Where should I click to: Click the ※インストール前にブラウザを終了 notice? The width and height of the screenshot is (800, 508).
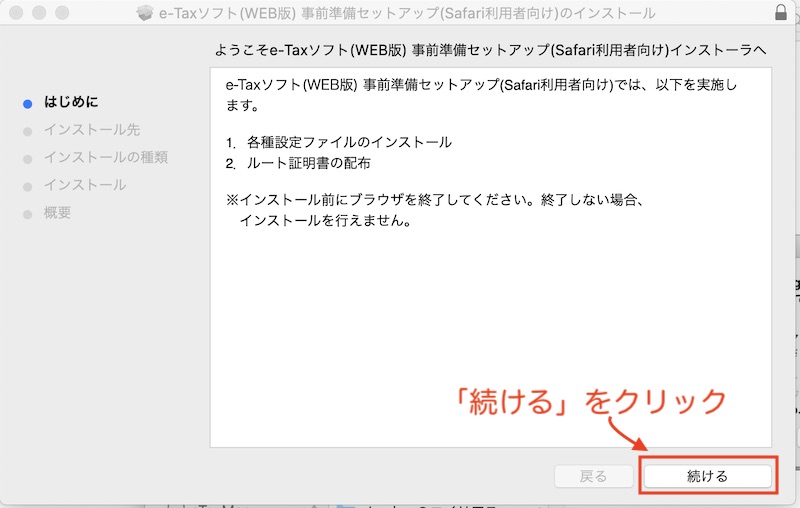coord(437,210)
